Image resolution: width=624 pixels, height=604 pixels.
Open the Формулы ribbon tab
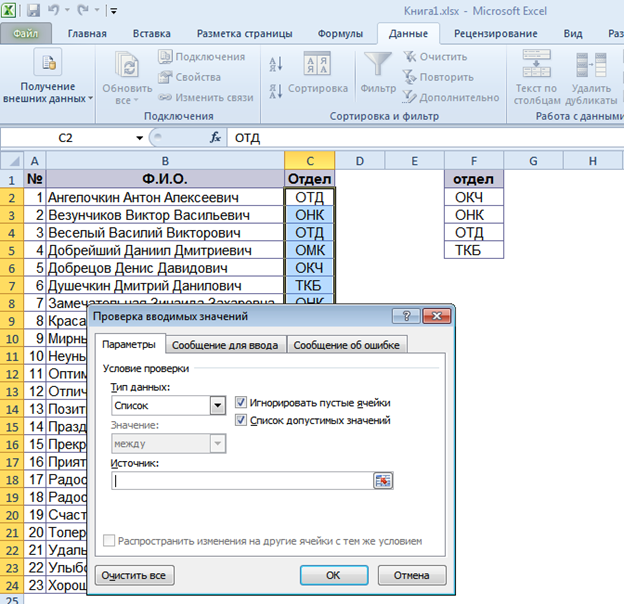(x=340, y=33)
